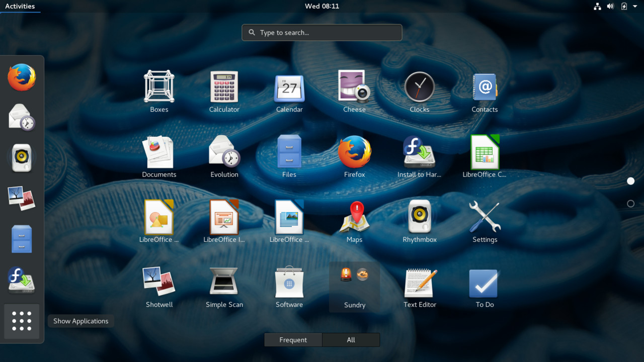Start Install to Hard Drive in grid

[x=420, y=157]
